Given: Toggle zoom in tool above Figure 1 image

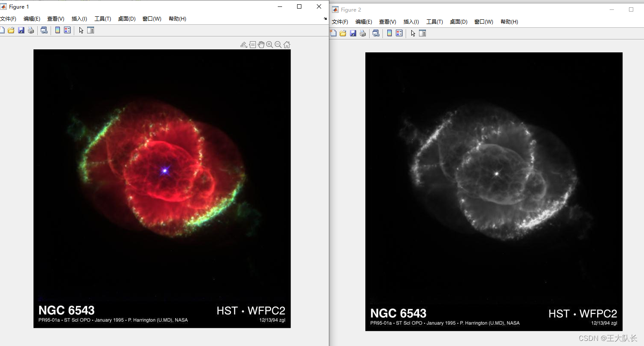Looking at the screenshot, I should click(270, 45).
